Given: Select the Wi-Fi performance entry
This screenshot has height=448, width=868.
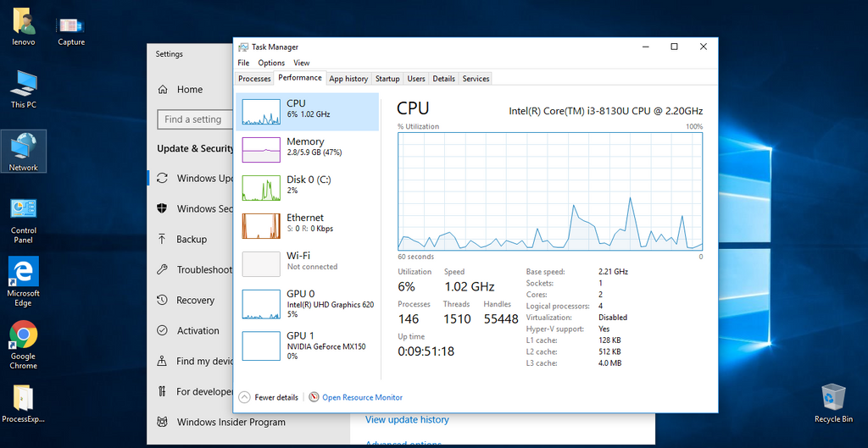Looking at the screenshot, I should pos(307,264).
